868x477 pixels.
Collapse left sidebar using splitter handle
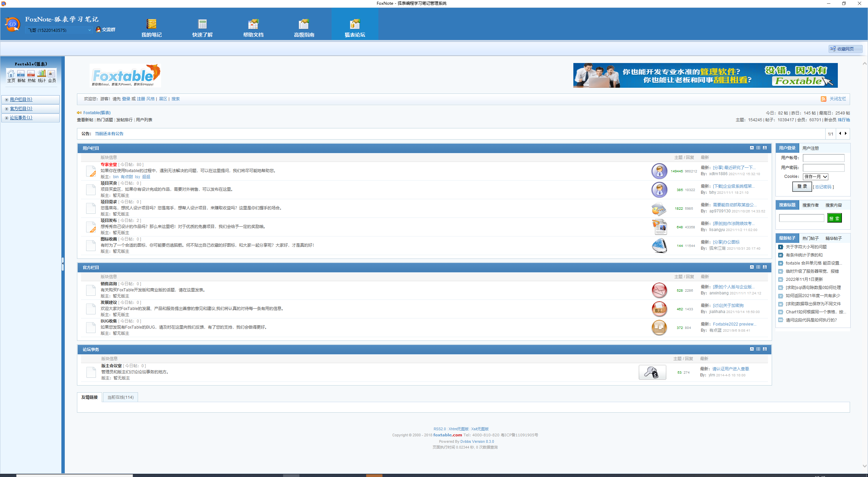pos(63,264)
